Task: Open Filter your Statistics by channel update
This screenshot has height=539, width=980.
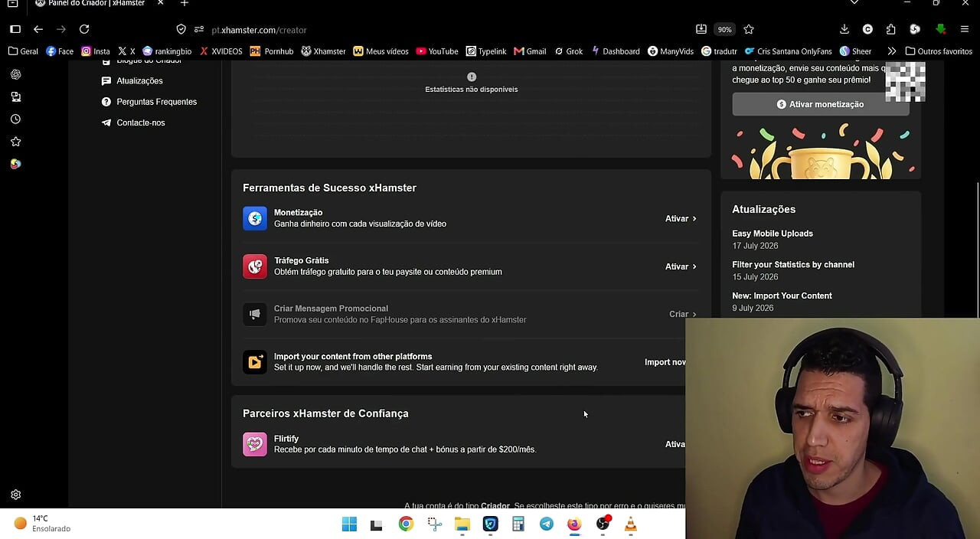Action: tap(793, 265)
